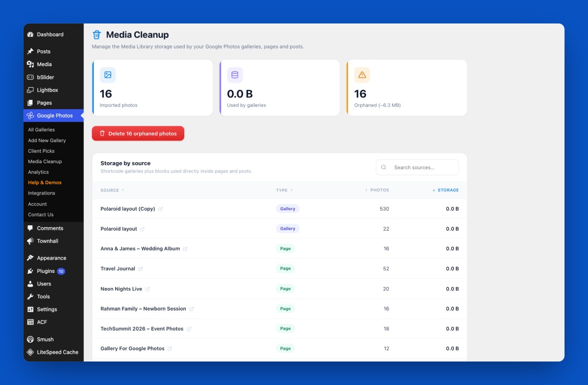Focus the Search sources field
Image resolution: width=588 pixels, height=385 pixels.
(x=417, y=168)
